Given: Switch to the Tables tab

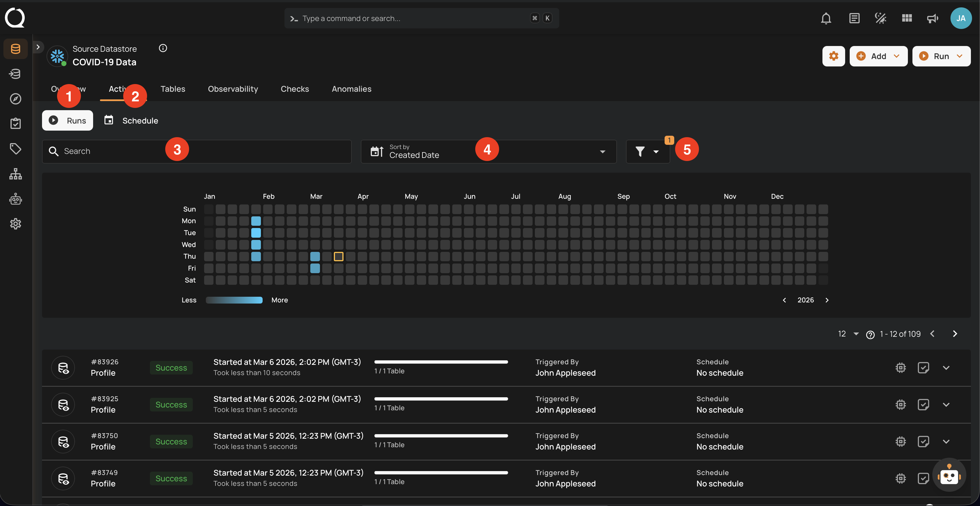Looking at the screenshot, I should coord(173,89).
